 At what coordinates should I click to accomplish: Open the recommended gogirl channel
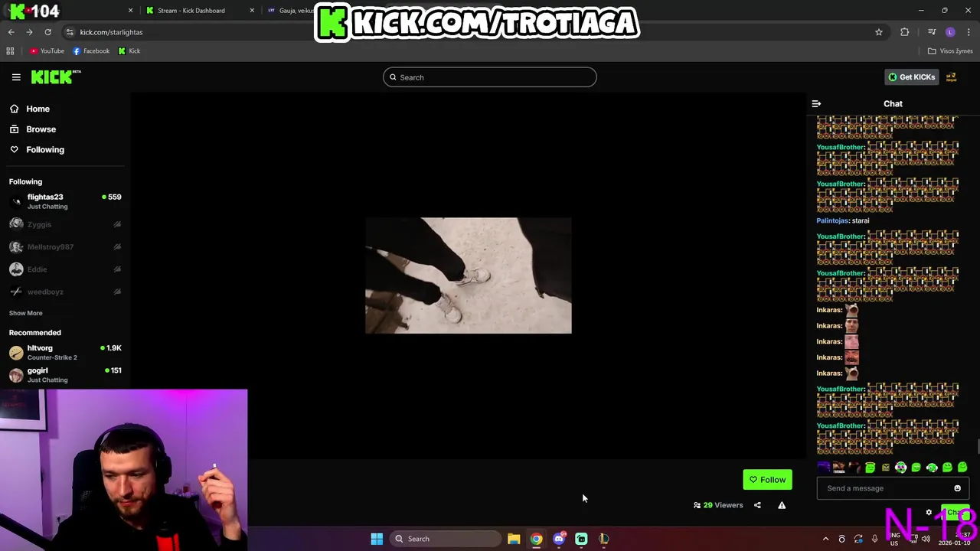65,374
